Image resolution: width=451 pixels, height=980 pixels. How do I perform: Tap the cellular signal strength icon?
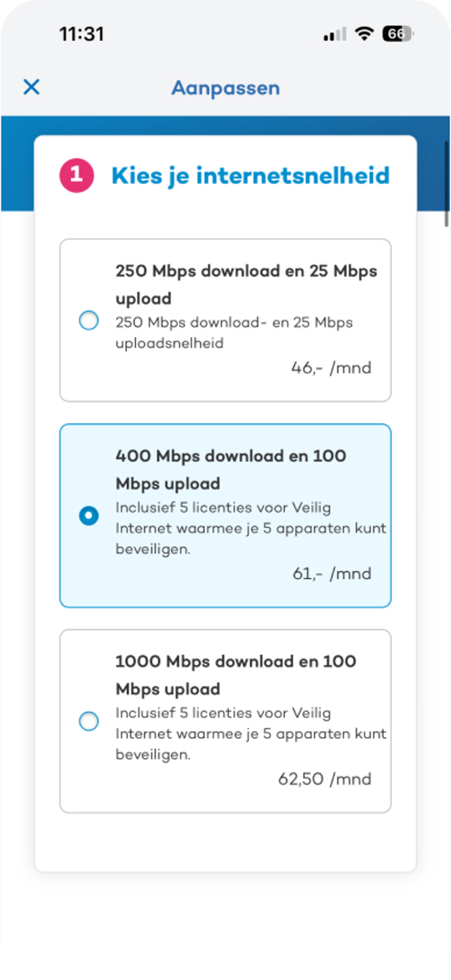[335, 34]
